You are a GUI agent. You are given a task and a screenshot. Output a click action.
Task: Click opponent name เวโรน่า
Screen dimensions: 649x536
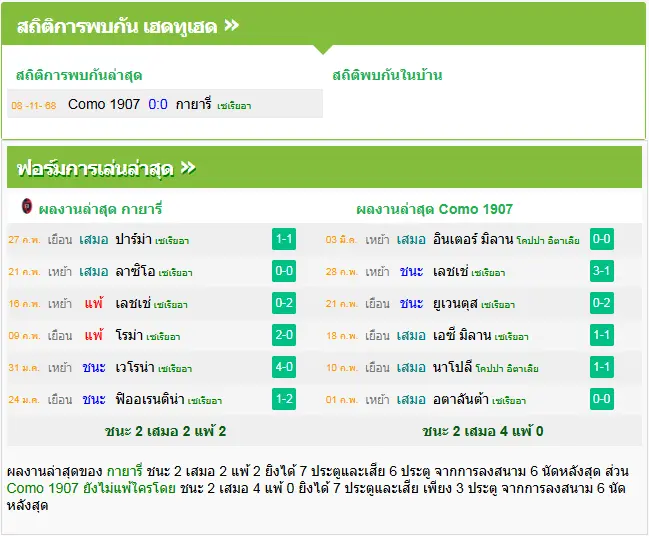[135, 367]
